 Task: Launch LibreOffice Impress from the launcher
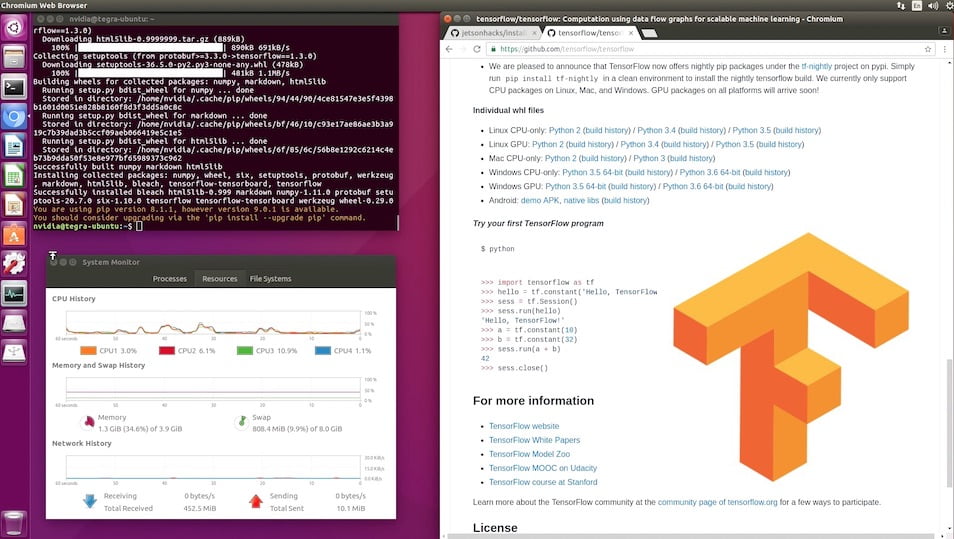pos(14,206)
